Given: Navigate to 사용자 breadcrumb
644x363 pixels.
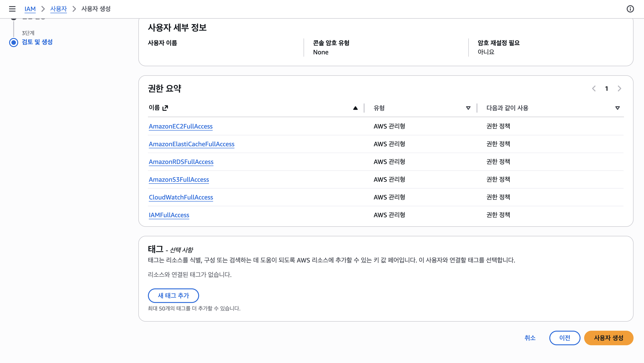Looking at the screenshot, I should 58,9.
